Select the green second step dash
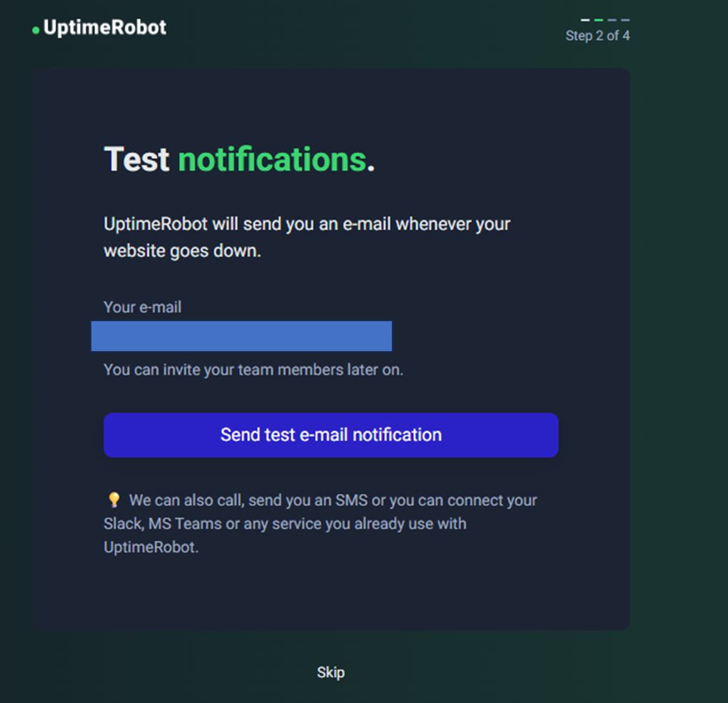Viewport: 728px width, 703px height. tap(599, 20)
